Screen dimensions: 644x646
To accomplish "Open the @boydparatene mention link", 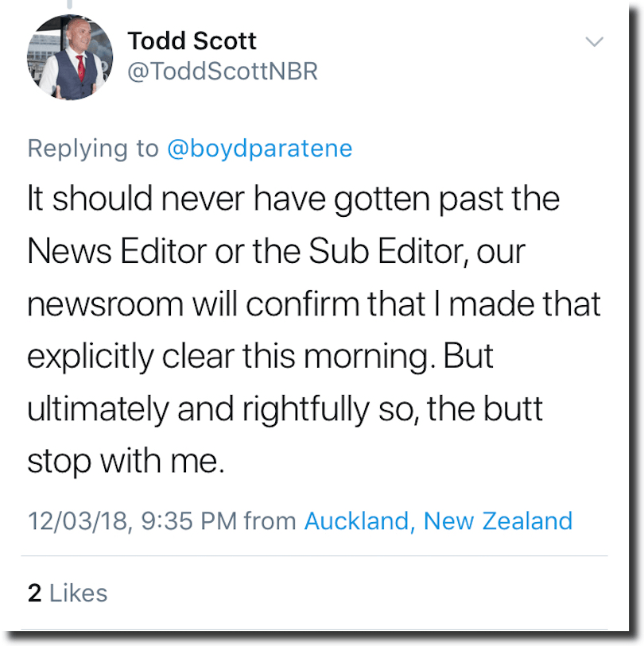I will click(x=259, y=149).
